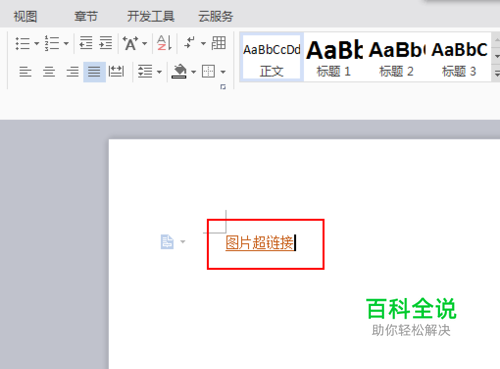Align text right
The height and width of the screenshot is (369, 500).
click(72, 72)
